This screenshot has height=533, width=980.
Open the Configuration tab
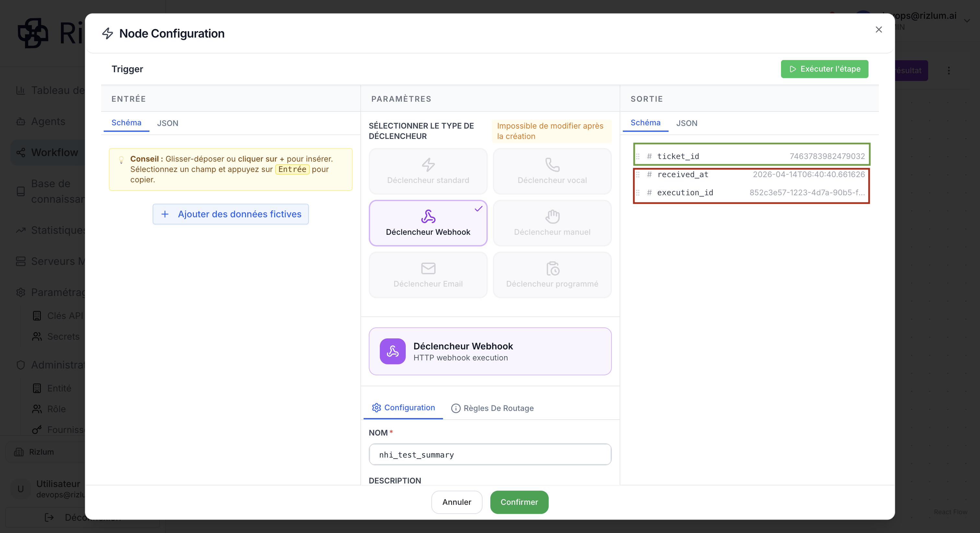click(403, 408)
